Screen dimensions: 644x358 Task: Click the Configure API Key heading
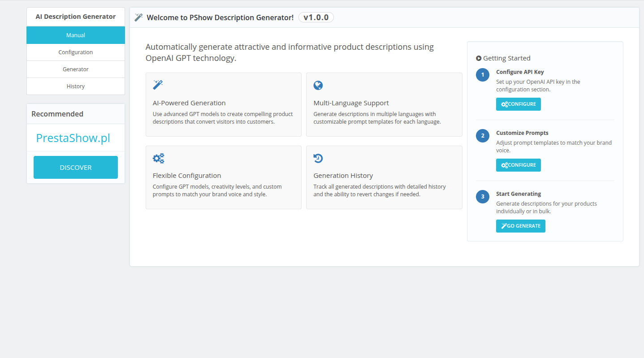[x=520, y=72]
